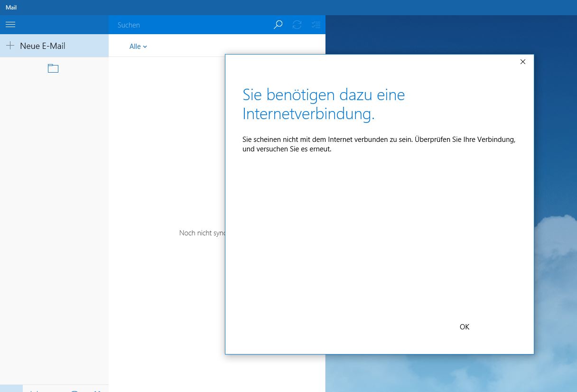577x392 pixels.
Task: Close the Internetverbindung dialog with X
Action: pyautogui.click(x=523, y=62)
